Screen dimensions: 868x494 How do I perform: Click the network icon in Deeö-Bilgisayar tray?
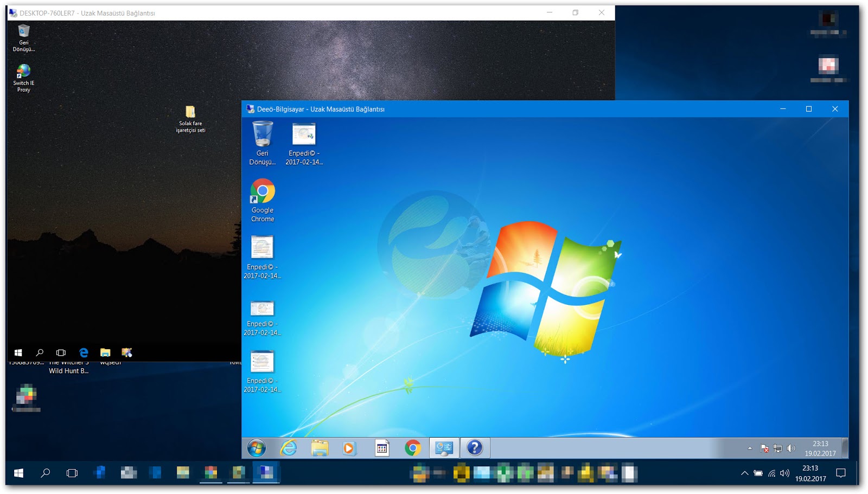pos(777,448)
